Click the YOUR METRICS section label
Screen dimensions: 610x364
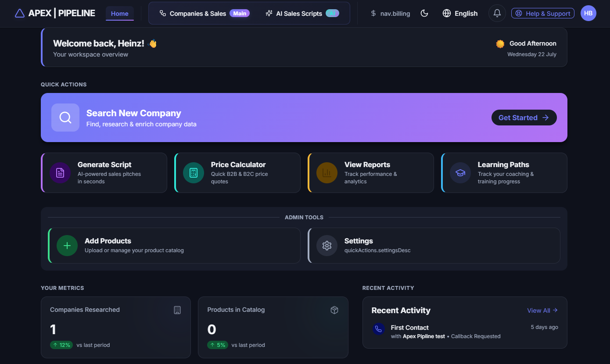click(62, 288)
